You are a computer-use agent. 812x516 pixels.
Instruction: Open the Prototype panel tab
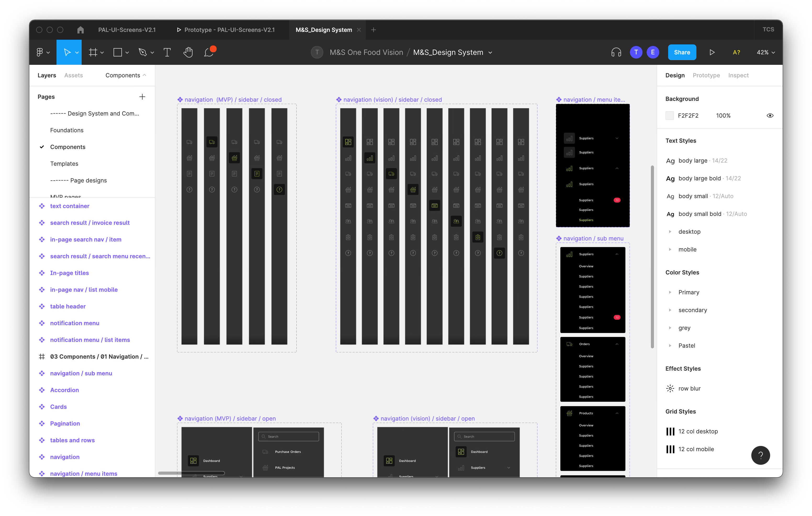pyautogui.click(x=706, y=75)
